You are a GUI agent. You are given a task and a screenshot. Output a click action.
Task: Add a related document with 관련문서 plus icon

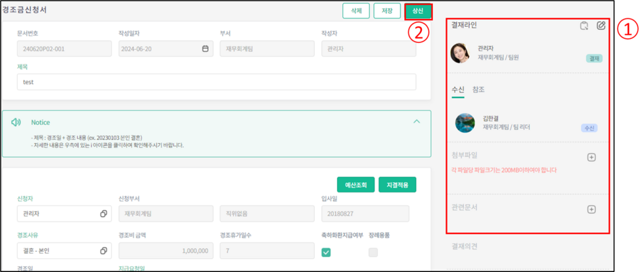point(591,210)
